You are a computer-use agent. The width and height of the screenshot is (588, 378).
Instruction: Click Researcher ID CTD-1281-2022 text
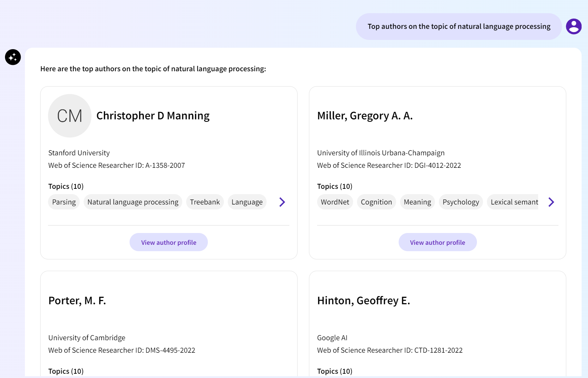click(390, 350)
